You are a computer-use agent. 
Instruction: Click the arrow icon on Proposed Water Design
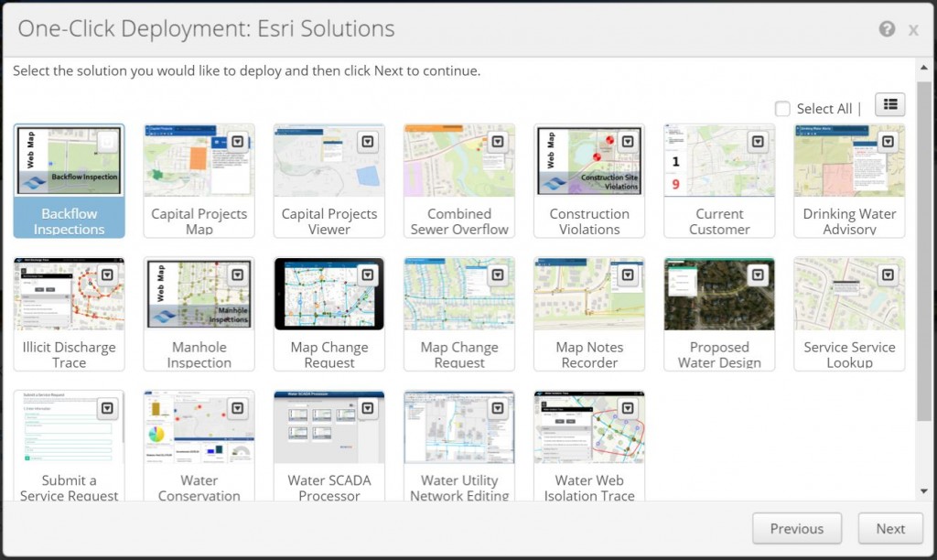757,275
